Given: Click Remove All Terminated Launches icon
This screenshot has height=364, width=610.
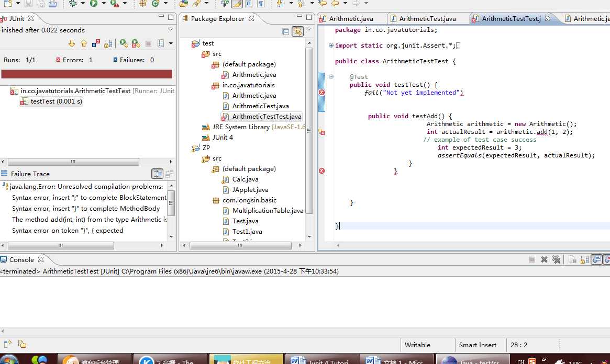Looking at the screenshot, I should click(556, 259).
